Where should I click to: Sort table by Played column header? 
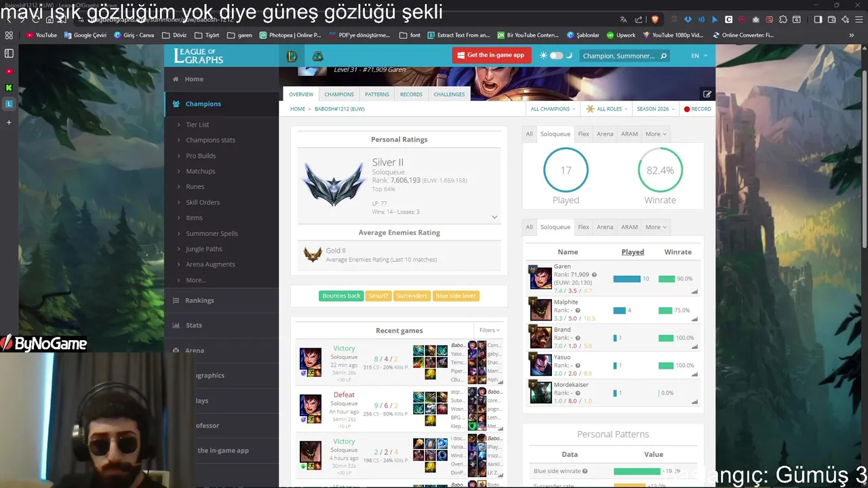coord(633,252)
